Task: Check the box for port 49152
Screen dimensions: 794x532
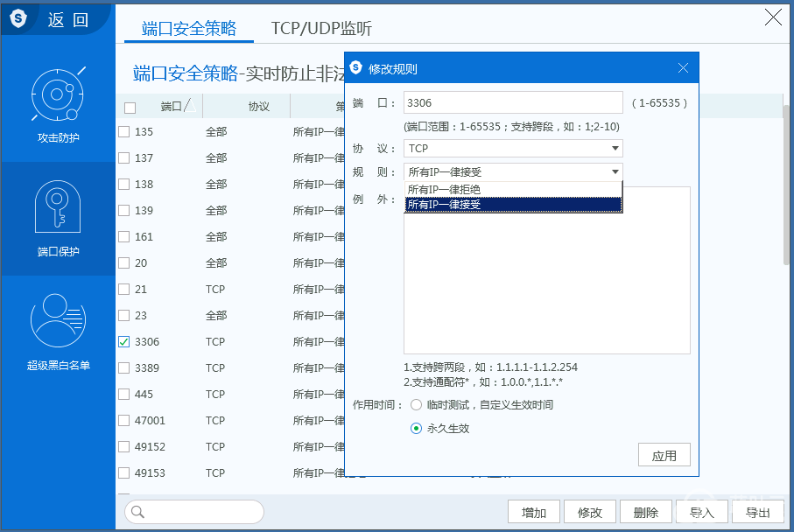Action: [x=123, y=446]
